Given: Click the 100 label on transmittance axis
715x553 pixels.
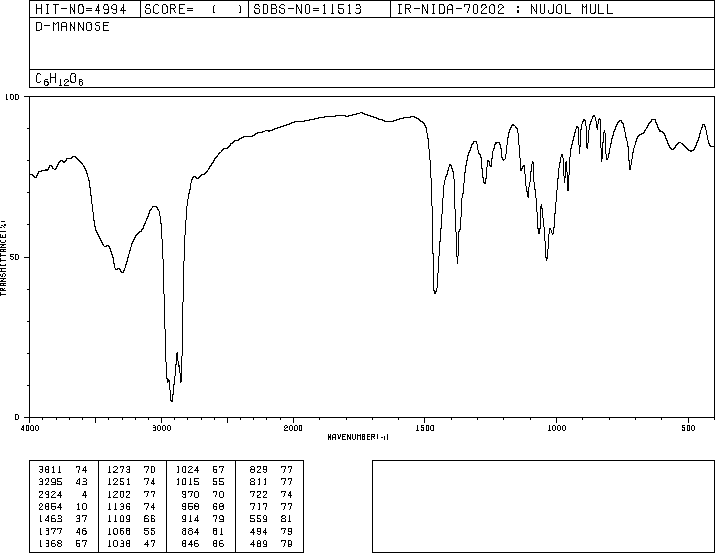Looking at the screenshot, I should [x=12, y=97].
